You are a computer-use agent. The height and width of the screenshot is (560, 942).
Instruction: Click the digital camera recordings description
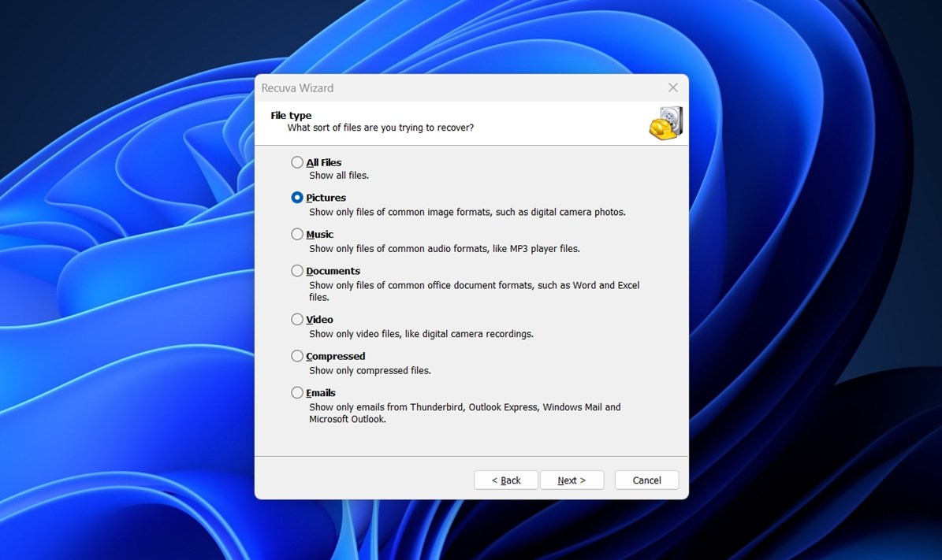coord(421,334)
